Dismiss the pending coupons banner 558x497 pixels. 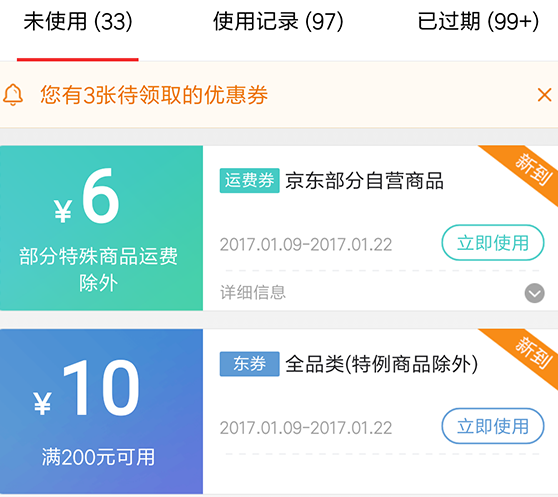coord(544,95)
